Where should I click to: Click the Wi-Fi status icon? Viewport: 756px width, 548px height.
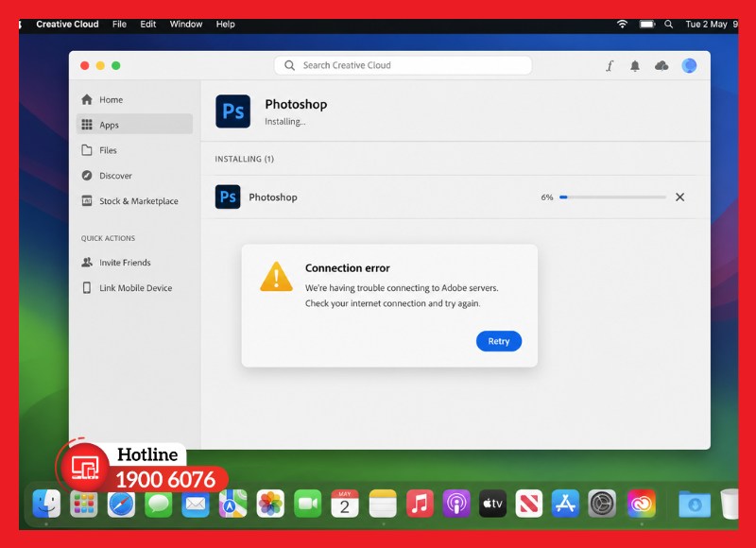tap(623, 25)
